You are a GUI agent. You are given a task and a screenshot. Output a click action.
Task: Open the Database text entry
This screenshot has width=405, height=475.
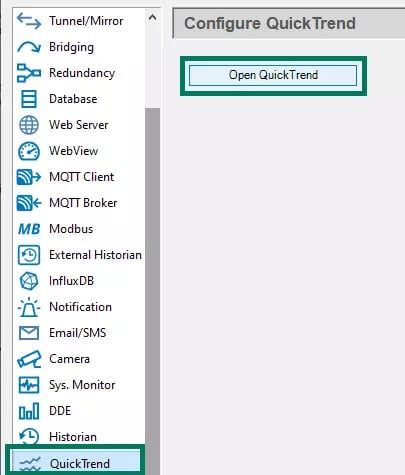click(x=73, y=99)
